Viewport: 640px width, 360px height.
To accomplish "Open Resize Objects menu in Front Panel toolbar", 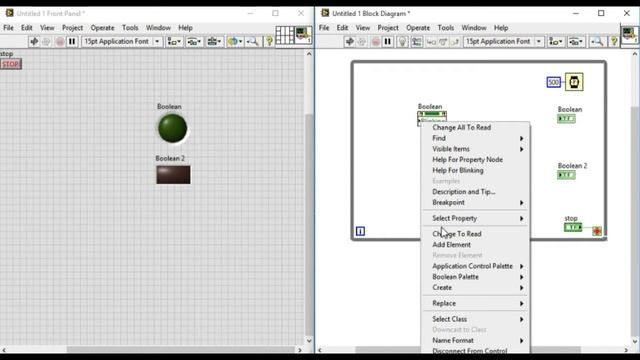I will (x=213, y=42).
